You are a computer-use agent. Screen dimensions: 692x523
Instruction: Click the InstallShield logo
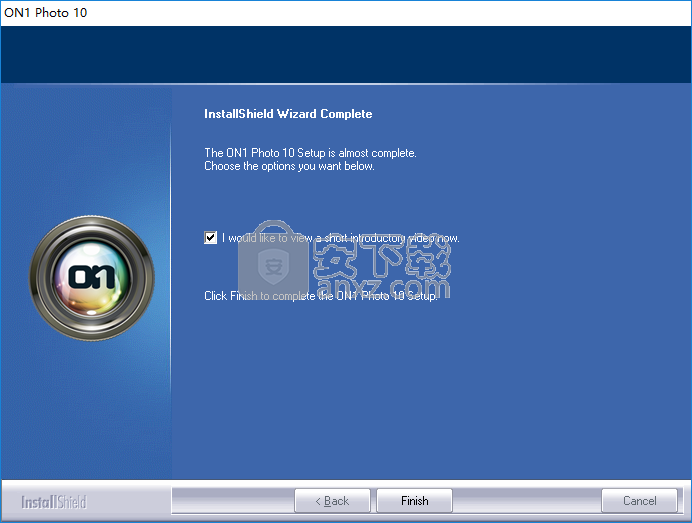coord(54,502)
